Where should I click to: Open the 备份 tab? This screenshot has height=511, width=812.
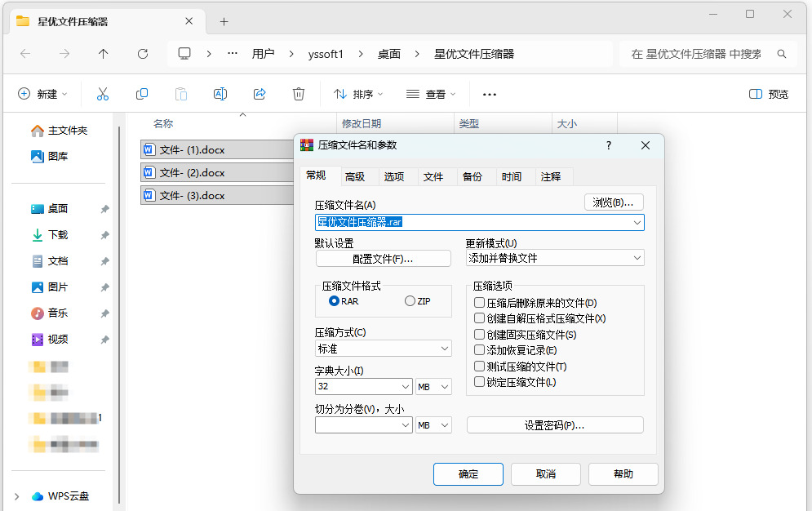point(473,177)
